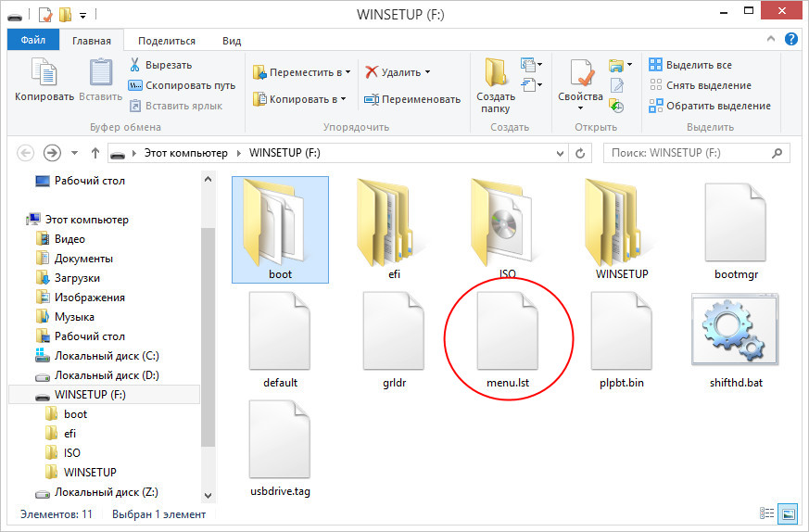Open Видео in the navigation pane
Viewport: 809px width, 532px height.
pos(61,239)
